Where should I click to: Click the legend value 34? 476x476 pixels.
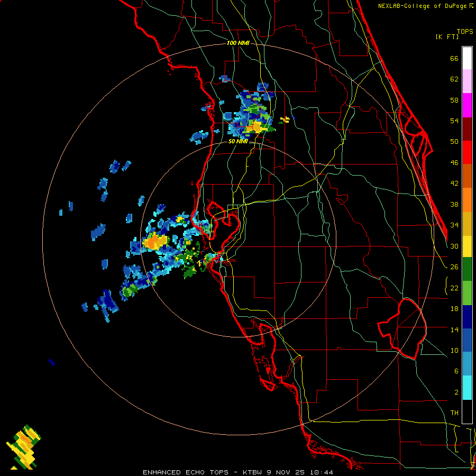pos(454,225)
